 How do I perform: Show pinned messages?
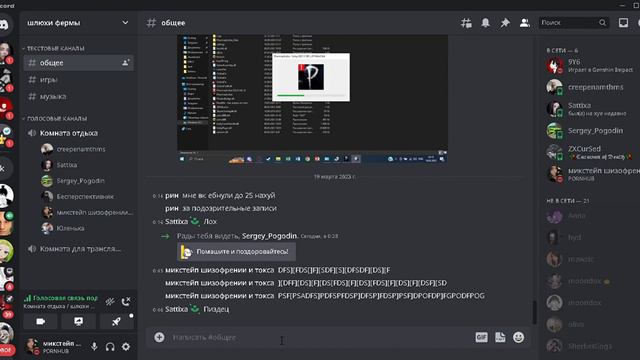tap(505, 23)
